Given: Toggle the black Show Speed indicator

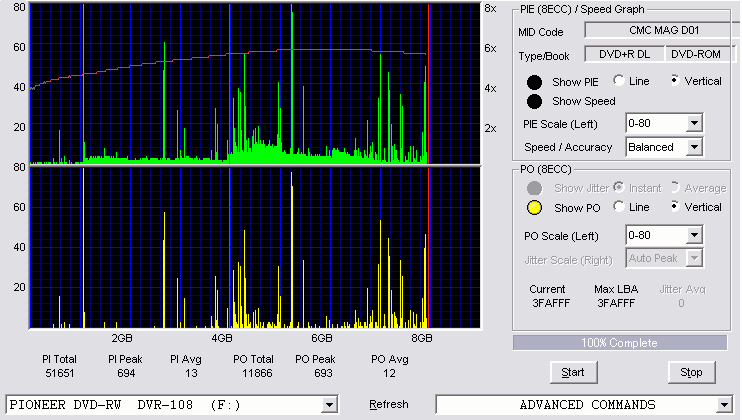Looking at the screenshot, I should pos(534,101).
